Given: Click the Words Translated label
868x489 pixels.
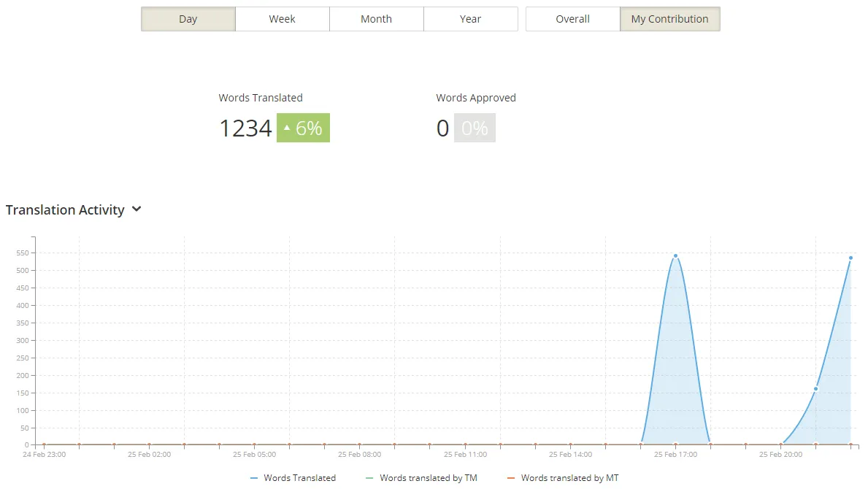Looking at the screenshot, I should pos(261,98).
